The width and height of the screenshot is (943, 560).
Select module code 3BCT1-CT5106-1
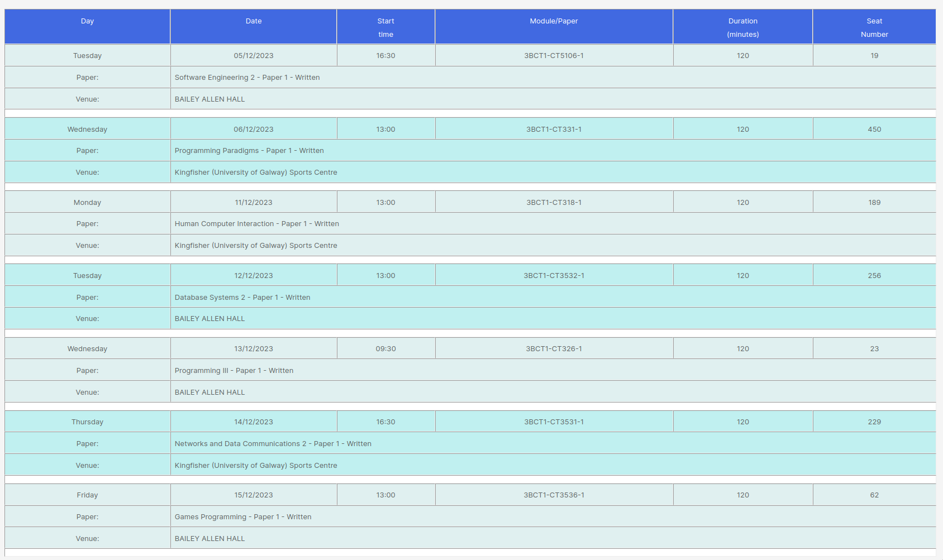pyautogui.click(x=554, y=56)
